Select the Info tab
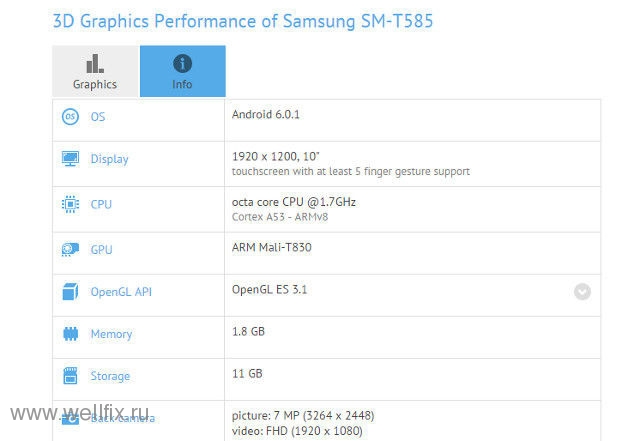640x441 pixels. click(x=182, y=71)
